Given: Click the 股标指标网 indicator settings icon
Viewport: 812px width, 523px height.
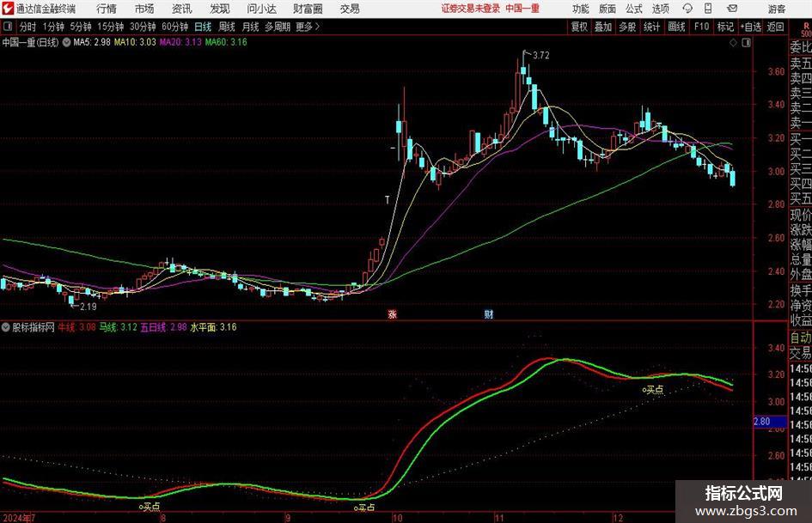Looking at the screenshot, I should 6,327.
